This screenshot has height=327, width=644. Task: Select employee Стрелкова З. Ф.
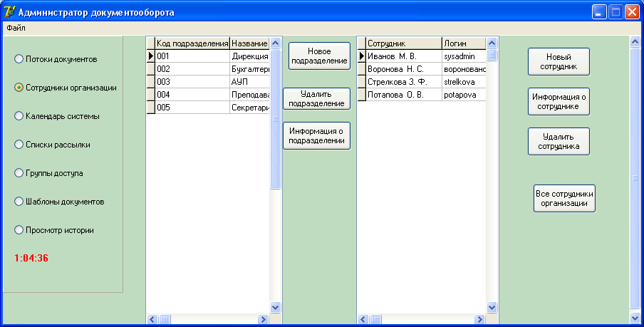[404, 81]
